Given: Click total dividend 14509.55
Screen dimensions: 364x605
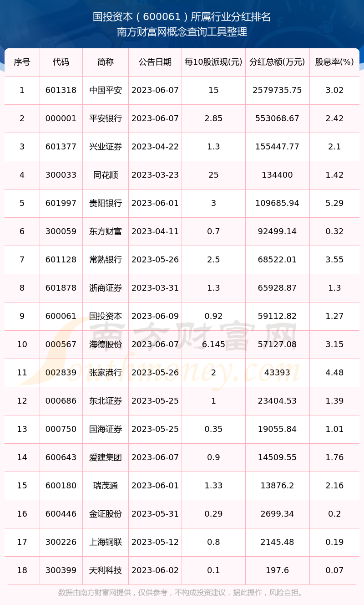Looking at the screenshot, I should pyautogui.click(x=277, y=457).
